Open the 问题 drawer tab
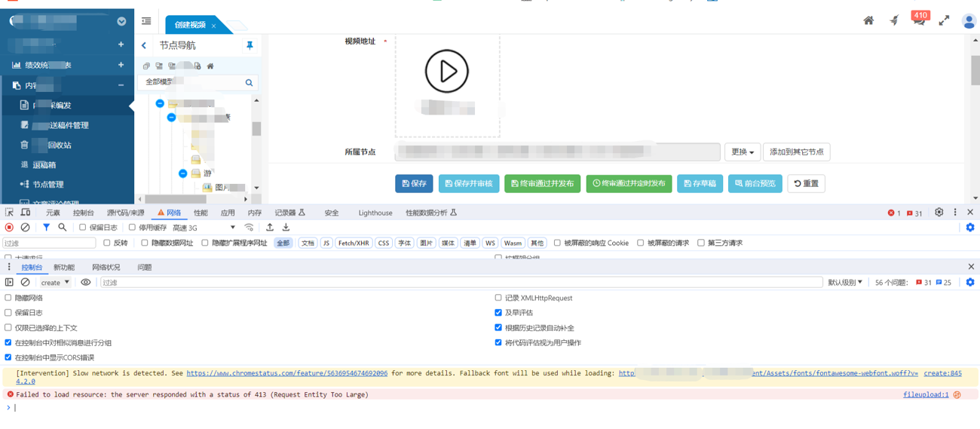The width and height of the screenshot is (980, 429). pos(144,268)
